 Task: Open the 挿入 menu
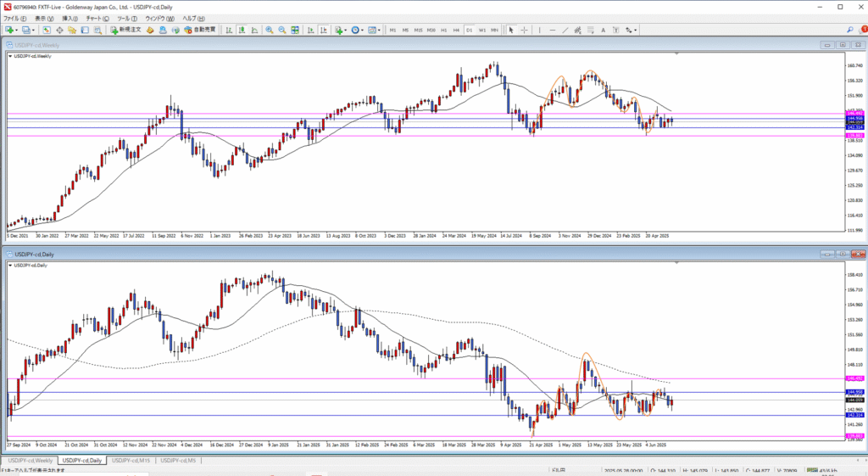[70, 19]
